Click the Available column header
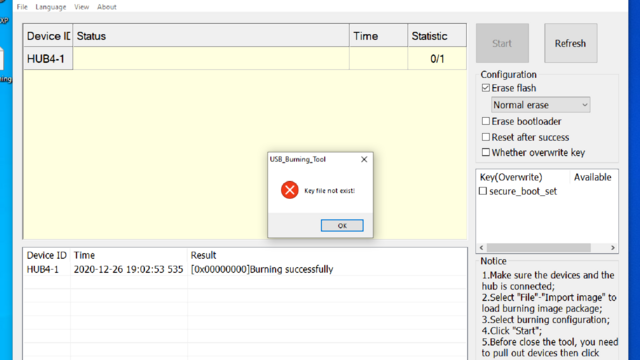The image size is (640, 360). 593,177
